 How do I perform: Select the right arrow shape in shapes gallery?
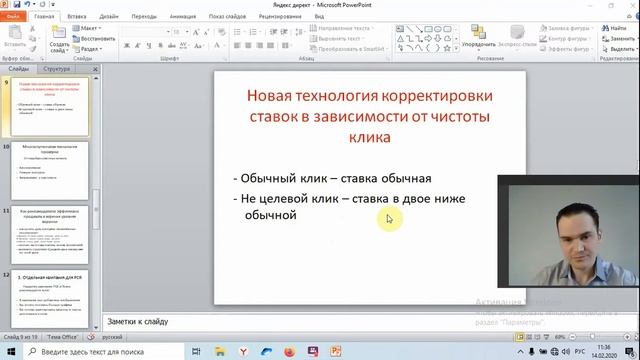(428, 38)
